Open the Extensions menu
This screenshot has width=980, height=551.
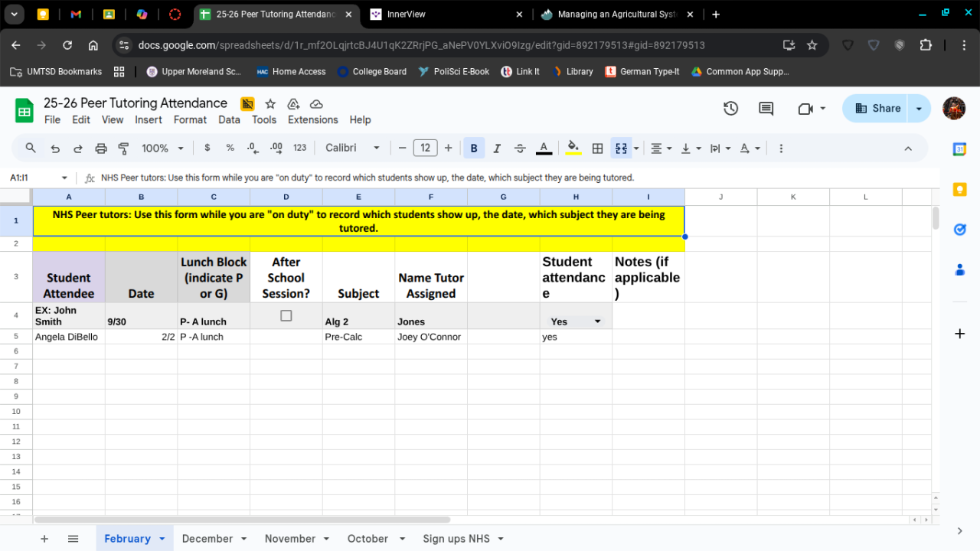tap(312, 119)
